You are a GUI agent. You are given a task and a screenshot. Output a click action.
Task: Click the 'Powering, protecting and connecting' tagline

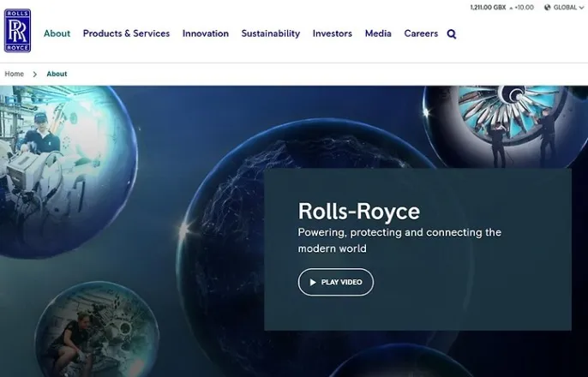tap(399, 240)
